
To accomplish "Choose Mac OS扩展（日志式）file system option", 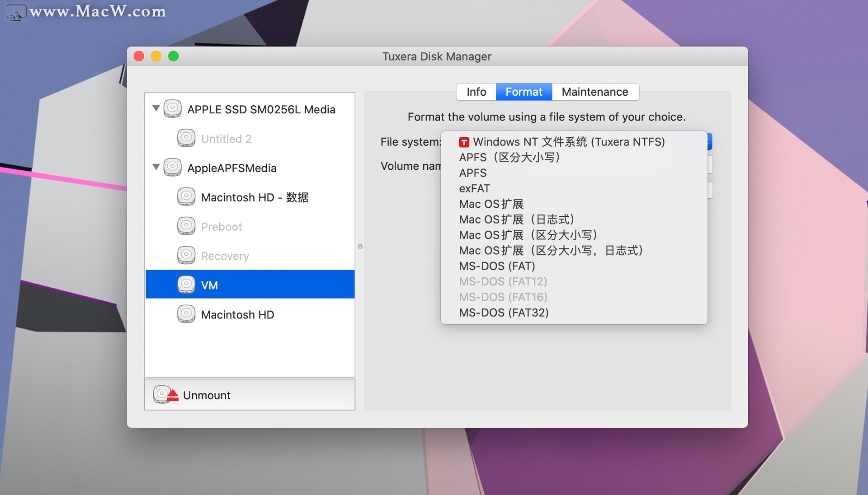I will point(517,219).
